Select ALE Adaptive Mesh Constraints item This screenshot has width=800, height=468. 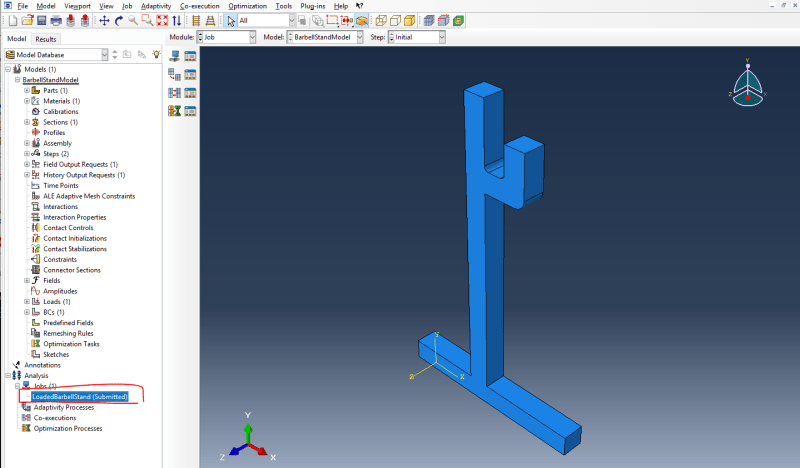[x=89, y=196]
